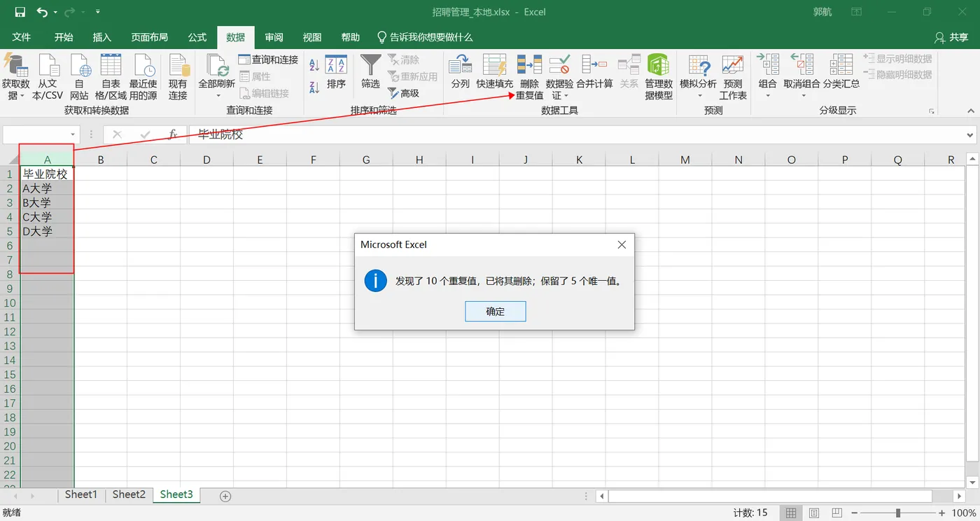Click 数据验证 icon
The width and height of the screenshot is (980, 521).
point(559,66)
